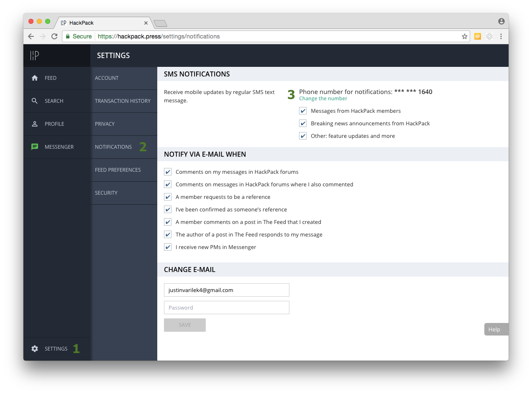Open Search from the main sidebar
Screen dimensions: 532x394
[57, 101]
